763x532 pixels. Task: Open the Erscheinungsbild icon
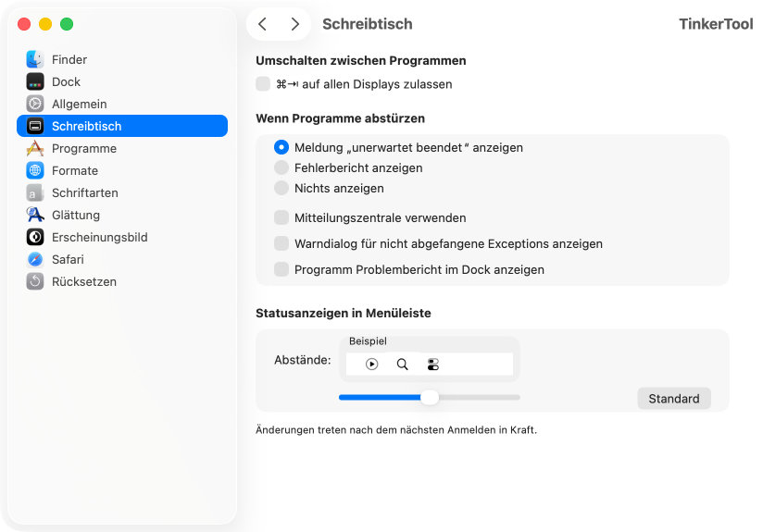point(35,237)
